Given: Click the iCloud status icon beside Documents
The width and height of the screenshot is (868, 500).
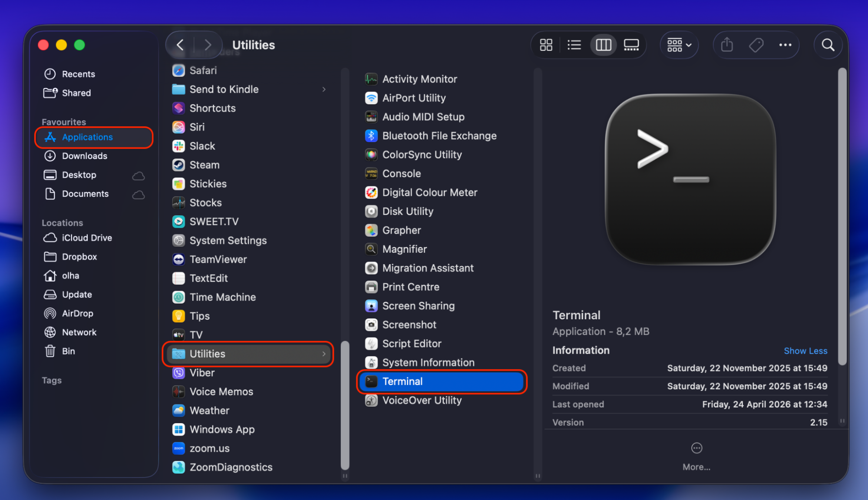Looking at the screenshot, I should point(139,195).
